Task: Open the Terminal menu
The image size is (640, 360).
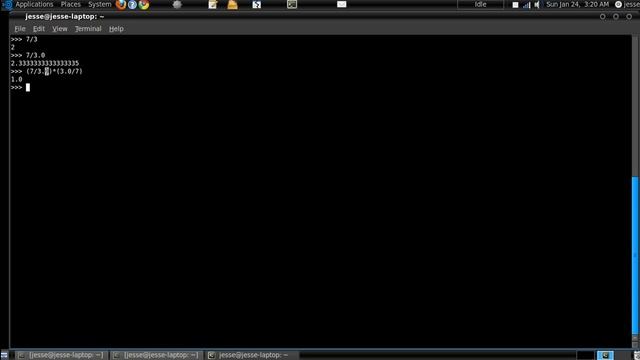Action: click(x=88, y=29)
